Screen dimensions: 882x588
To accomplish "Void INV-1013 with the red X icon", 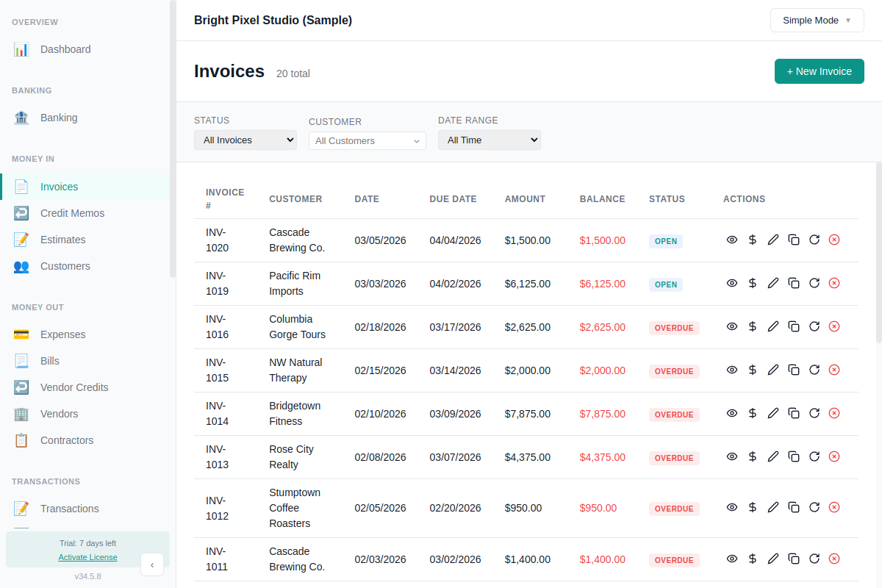I will [834, 456].
